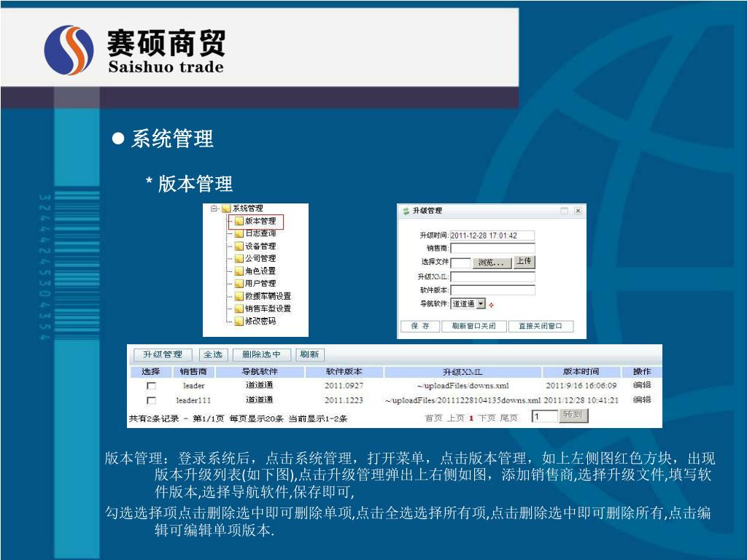Viewport: 747px width, 560px height.
Task: Click folder icon beside 设备管理
Action: click(x=239, y=246)
